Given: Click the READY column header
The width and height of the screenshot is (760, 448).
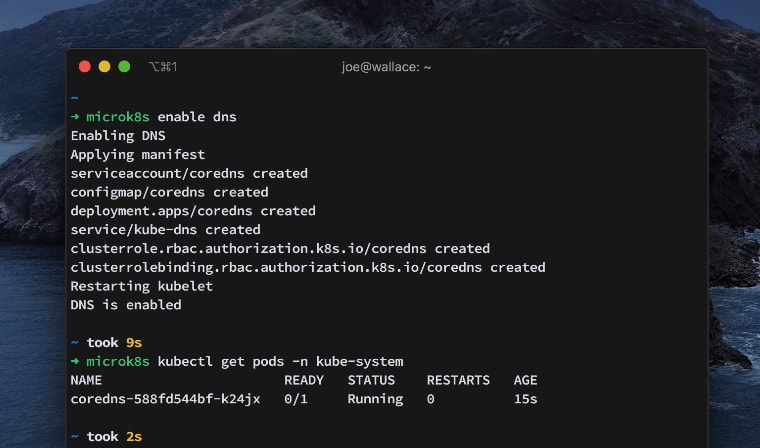Looking at the screenshot, I should [x=304, y=380].
